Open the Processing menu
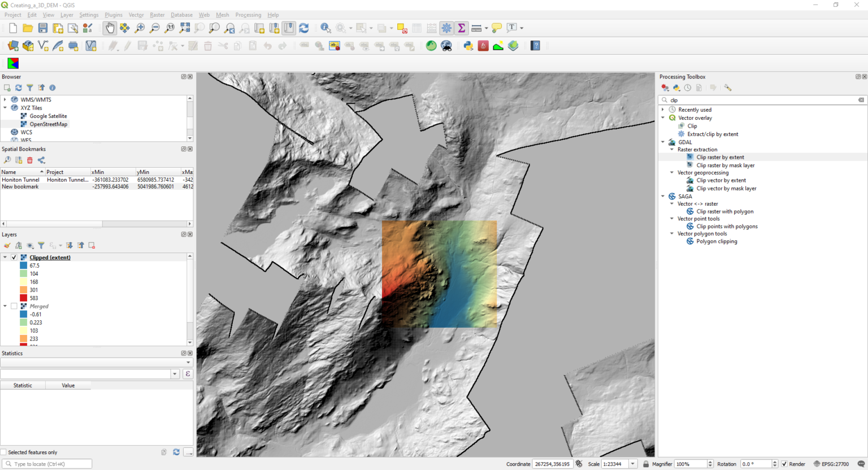Screen dimensions: 868x470 point(248,15)
